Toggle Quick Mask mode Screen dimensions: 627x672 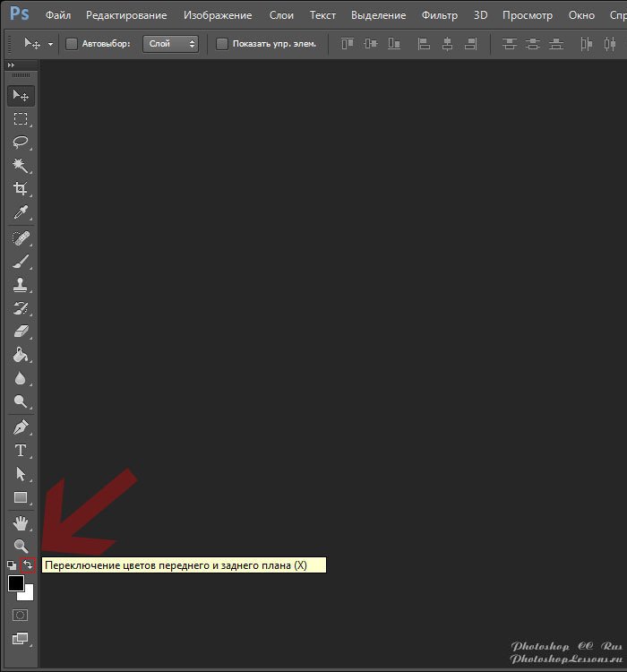coord(21,616)
